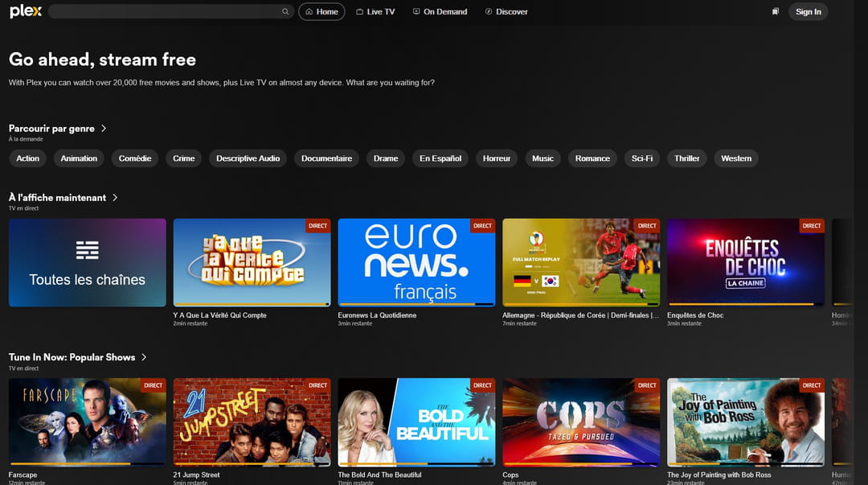Viewport: 868px width, 485px height.
Task: Expand Tune In Now: Popular Shows chevron
Action: coord(144,357)
